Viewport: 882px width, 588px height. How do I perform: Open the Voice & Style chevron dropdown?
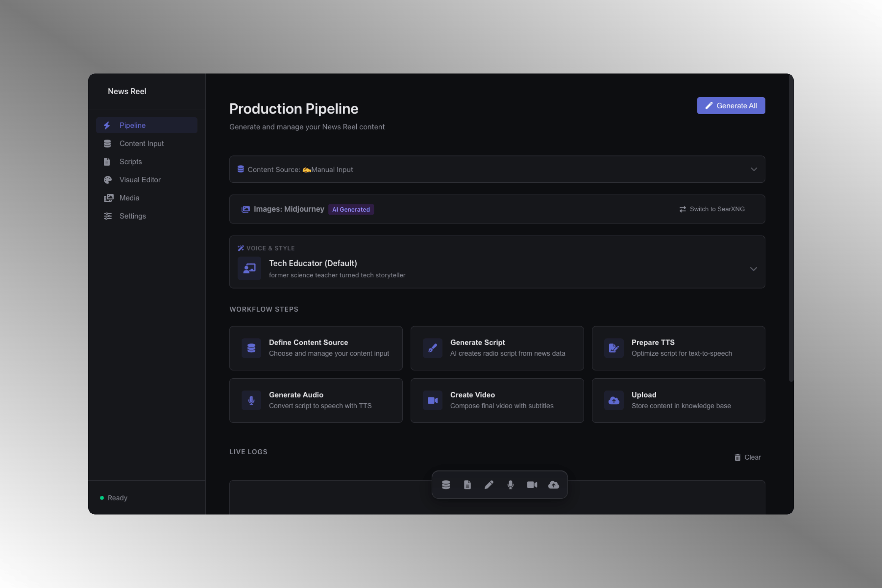754,269
